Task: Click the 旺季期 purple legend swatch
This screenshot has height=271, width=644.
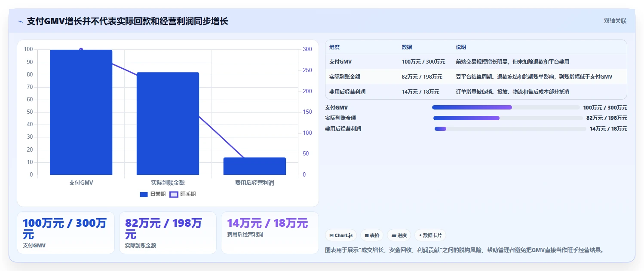Action: (174, 195)
